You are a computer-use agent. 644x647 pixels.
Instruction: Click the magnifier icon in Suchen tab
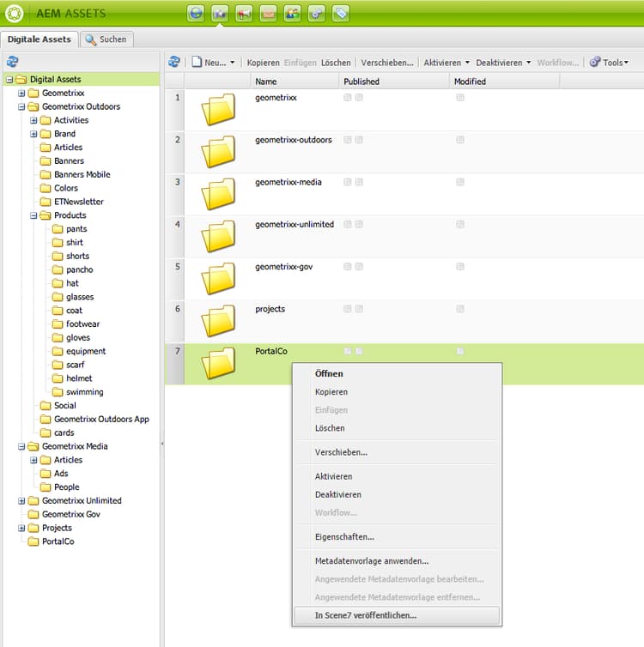click(91, 39)
